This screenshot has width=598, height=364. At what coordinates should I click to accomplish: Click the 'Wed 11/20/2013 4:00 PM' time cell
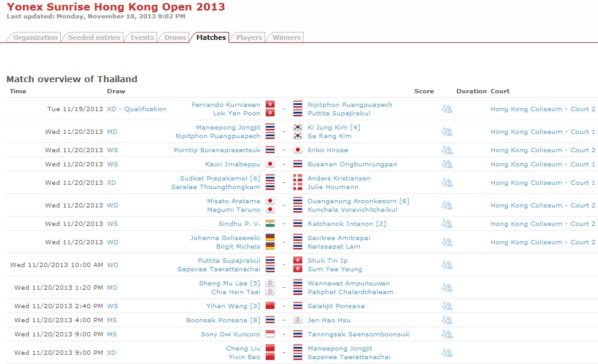click(58, 320)
